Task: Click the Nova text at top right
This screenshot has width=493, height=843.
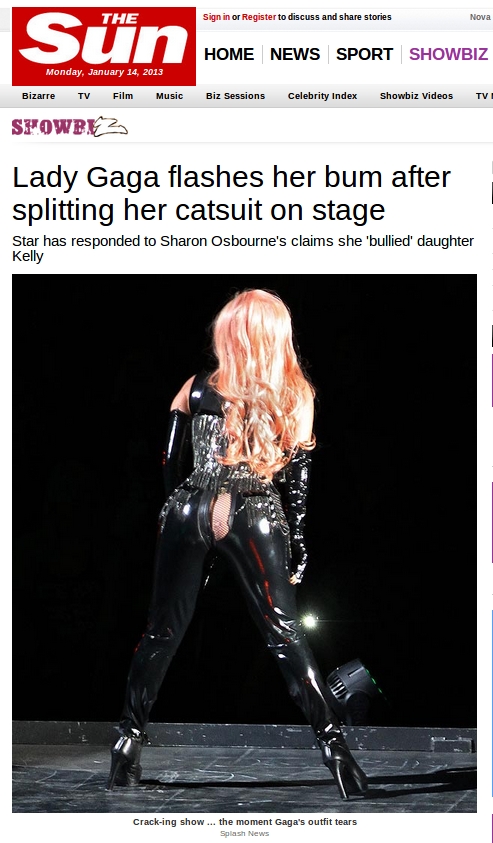Action: pos(480,17)
